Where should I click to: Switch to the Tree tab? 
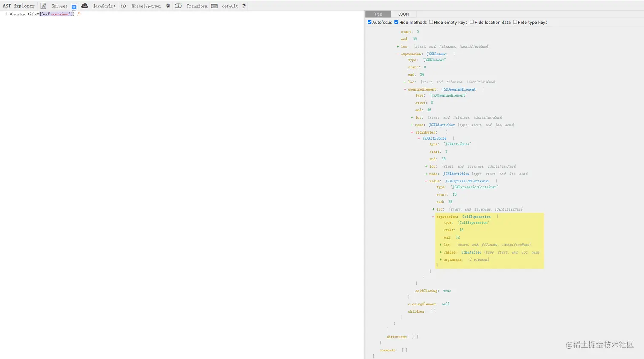378,14
